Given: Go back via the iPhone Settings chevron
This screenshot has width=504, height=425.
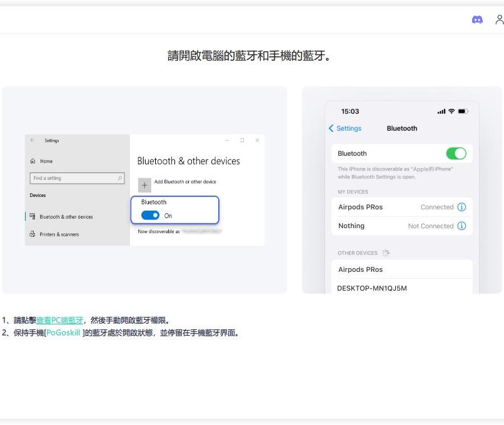Looking at the screenshot, I should (331, 128).
